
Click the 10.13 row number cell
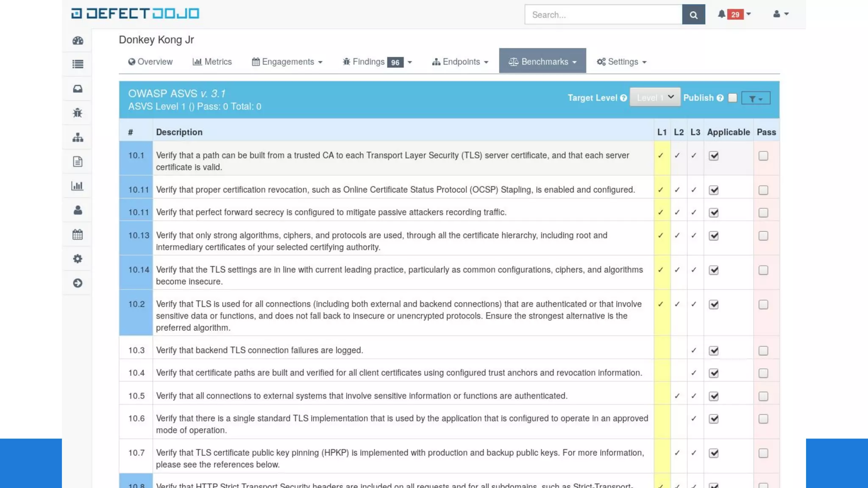(x=136, y=238)
